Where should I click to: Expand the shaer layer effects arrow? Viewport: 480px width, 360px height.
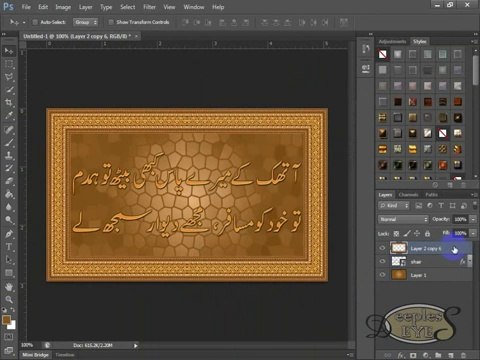[470, 260]
